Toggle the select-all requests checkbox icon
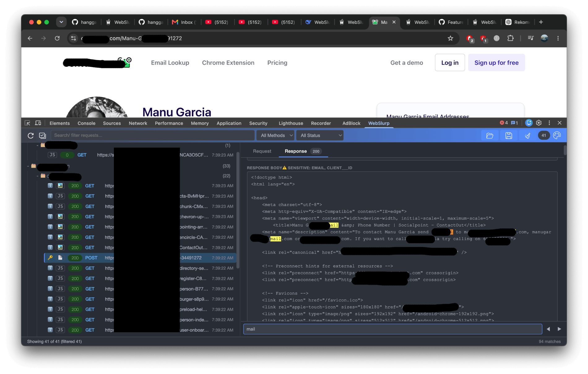 tap(42, 135)
